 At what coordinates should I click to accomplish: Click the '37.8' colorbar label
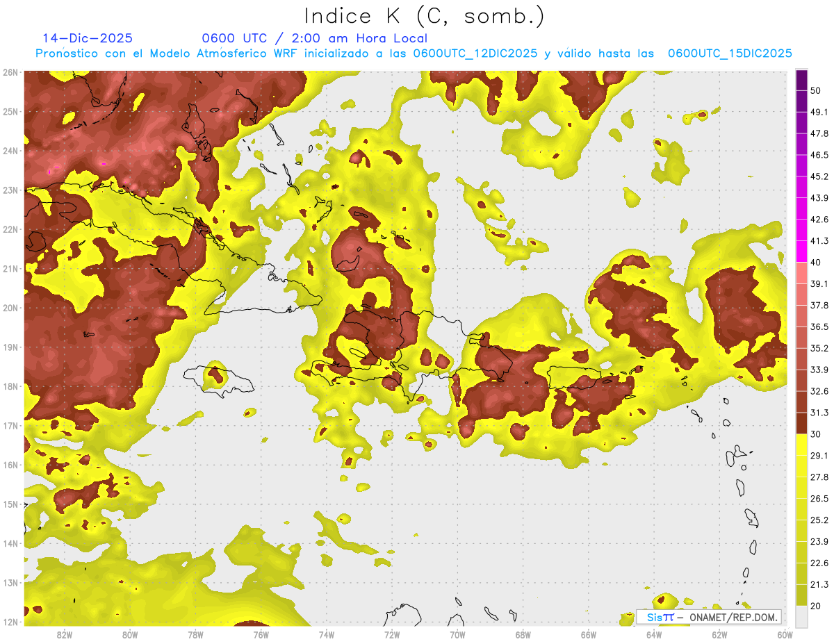tap(819, 306)
